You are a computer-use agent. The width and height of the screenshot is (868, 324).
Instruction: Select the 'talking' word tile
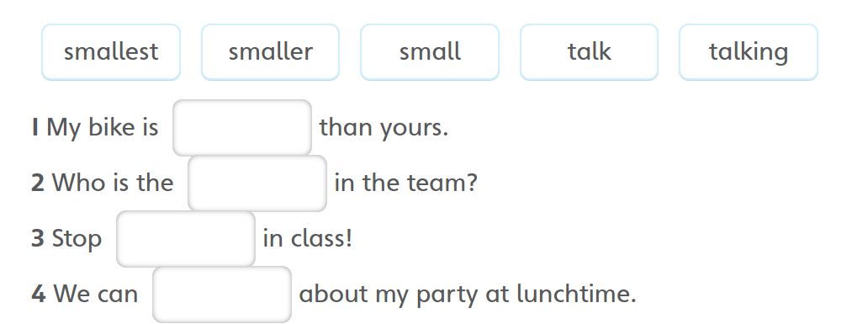click(x=749, y=52)
